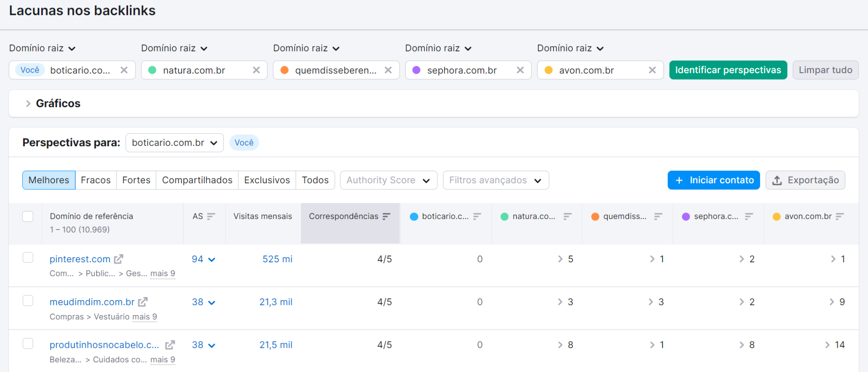Expand avon backlinks arrow in produtinhosnocabelo row
Screen dimensions: 868x372
tap(827, 345)
